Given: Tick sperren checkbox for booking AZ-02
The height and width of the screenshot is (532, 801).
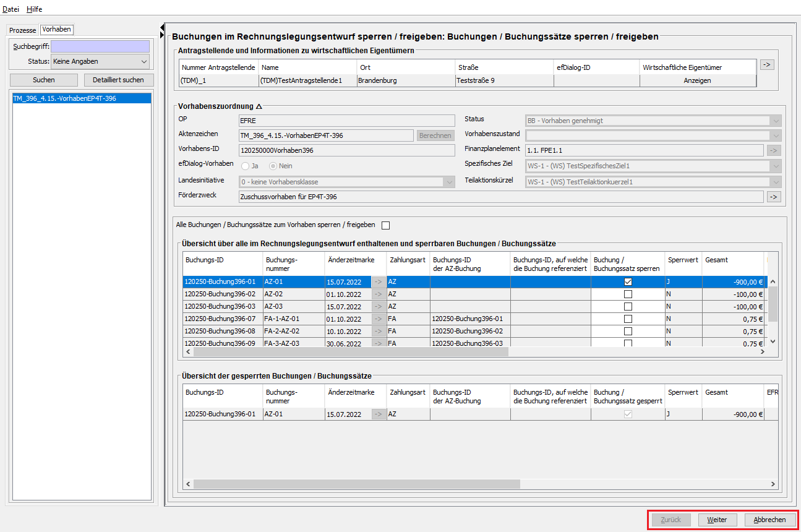Looking at the screenshot, I should pyautogui.click(x=628, y=294).
